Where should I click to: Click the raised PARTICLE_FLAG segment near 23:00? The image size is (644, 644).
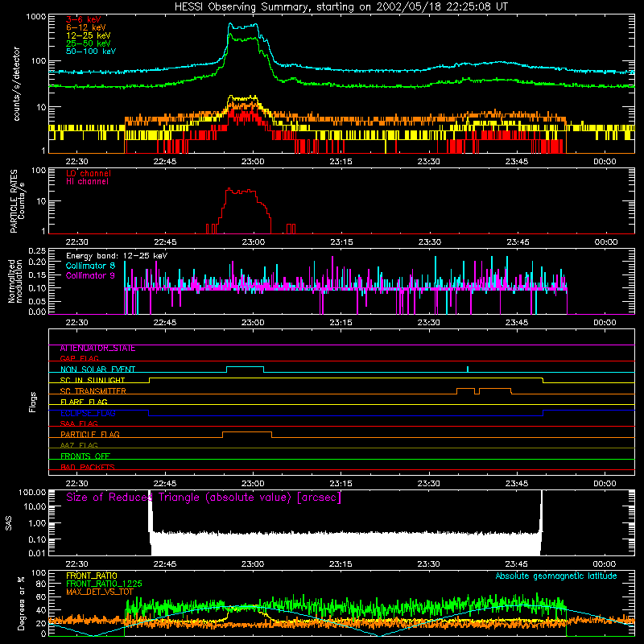click(x=247, y=432)
